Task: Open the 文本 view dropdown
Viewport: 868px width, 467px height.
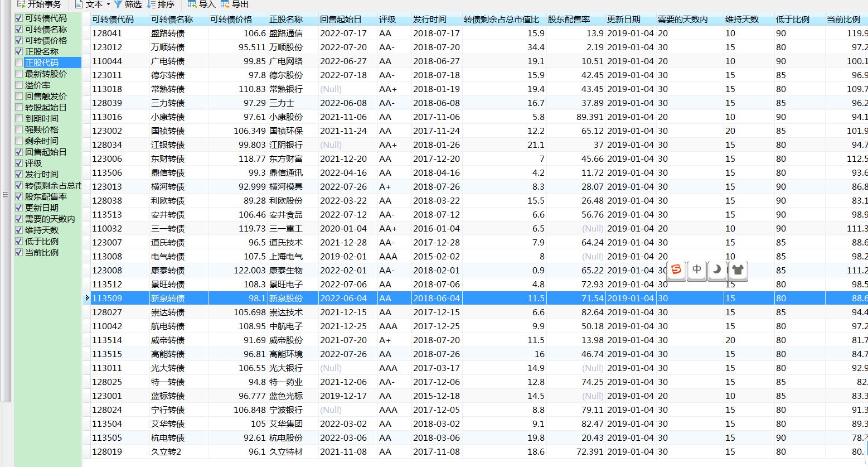Action: pos(93,4)
